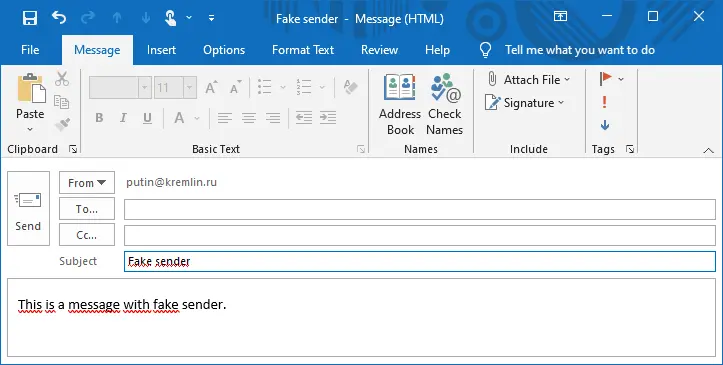
Task: Toggle Underline formatting
Action: [147, 118]
